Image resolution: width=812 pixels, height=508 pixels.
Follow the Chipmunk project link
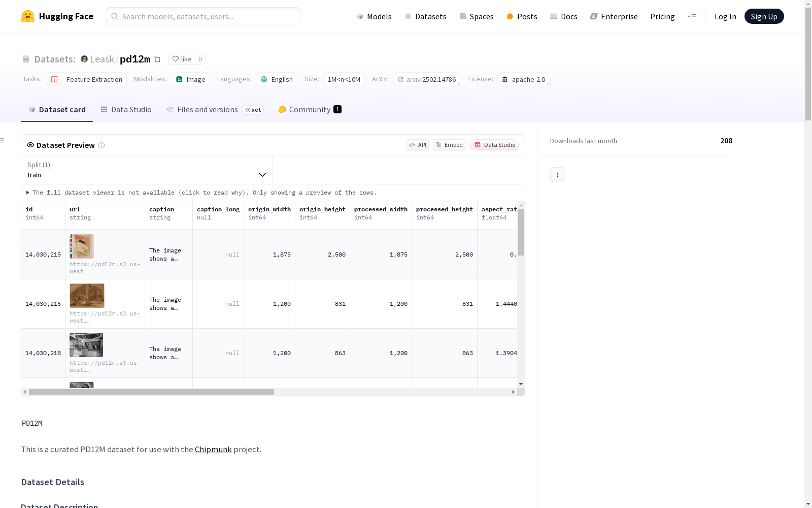[213, 450]
